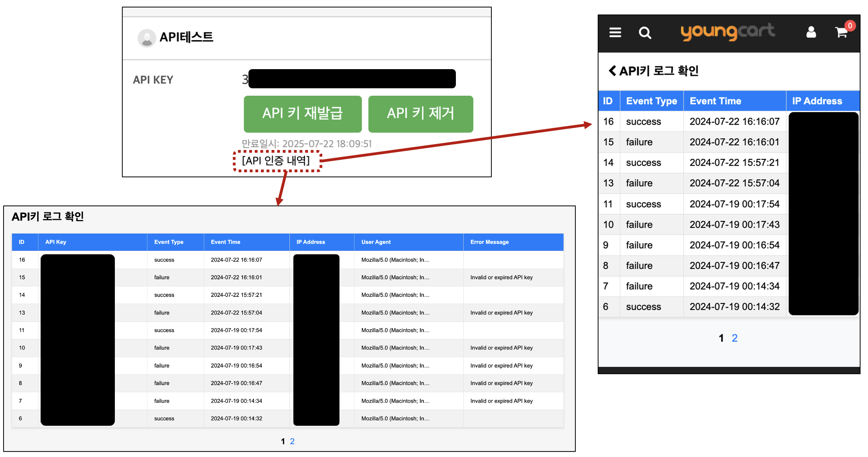Open the [API 인증 내역] link

pyautogui.click(x=276, y=161)
